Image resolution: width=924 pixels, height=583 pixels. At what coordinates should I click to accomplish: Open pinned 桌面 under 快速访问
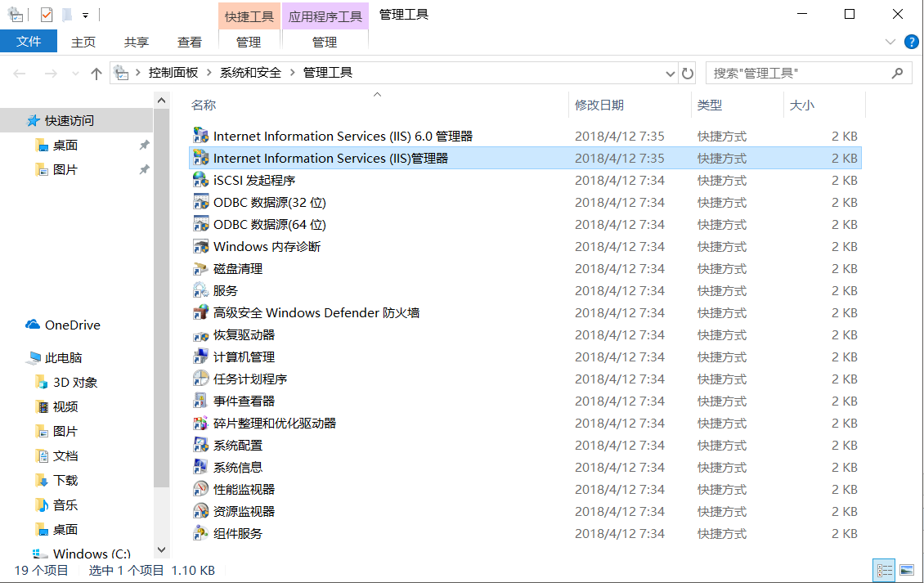[x=65, y=145]
